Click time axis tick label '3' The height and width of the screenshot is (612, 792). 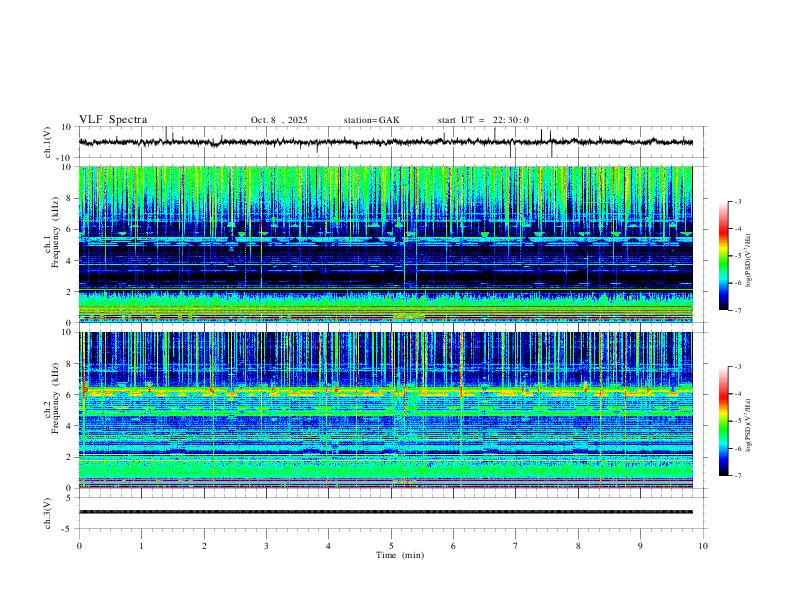[266, 546]
